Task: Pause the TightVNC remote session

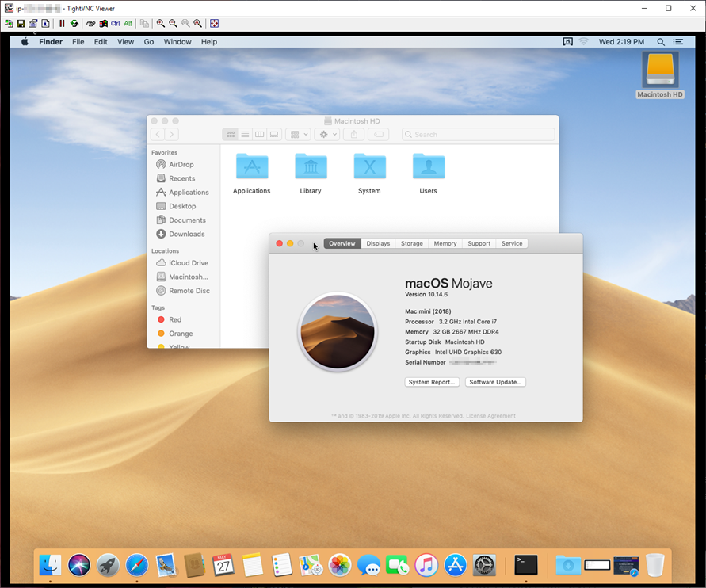Action: (x=62, y=24)
